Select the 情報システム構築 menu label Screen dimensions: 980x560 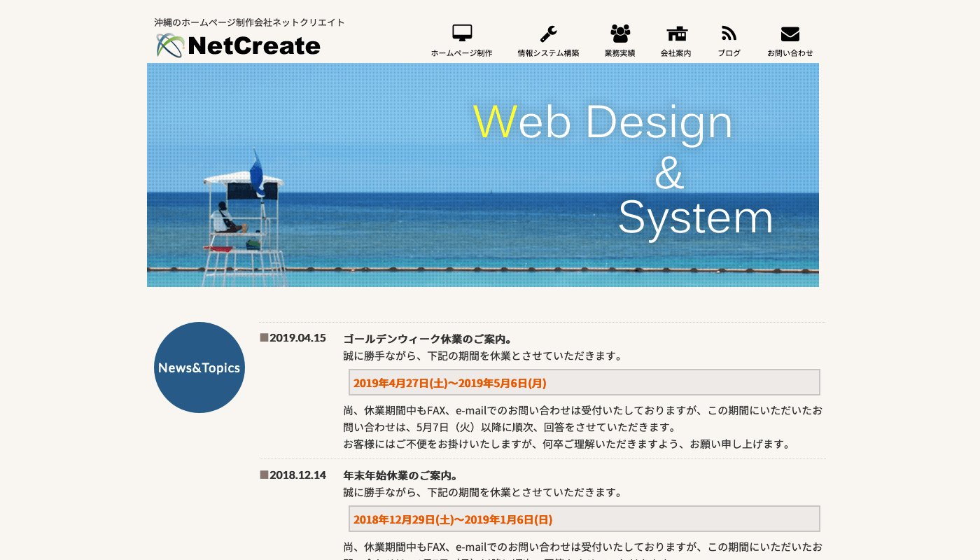tap(548, 53)
